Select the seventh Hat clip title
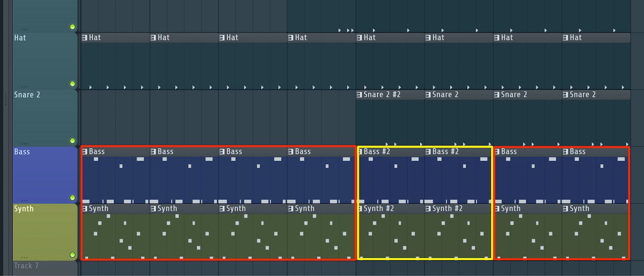The image size is (644, 276). click(x=507, y=37)
